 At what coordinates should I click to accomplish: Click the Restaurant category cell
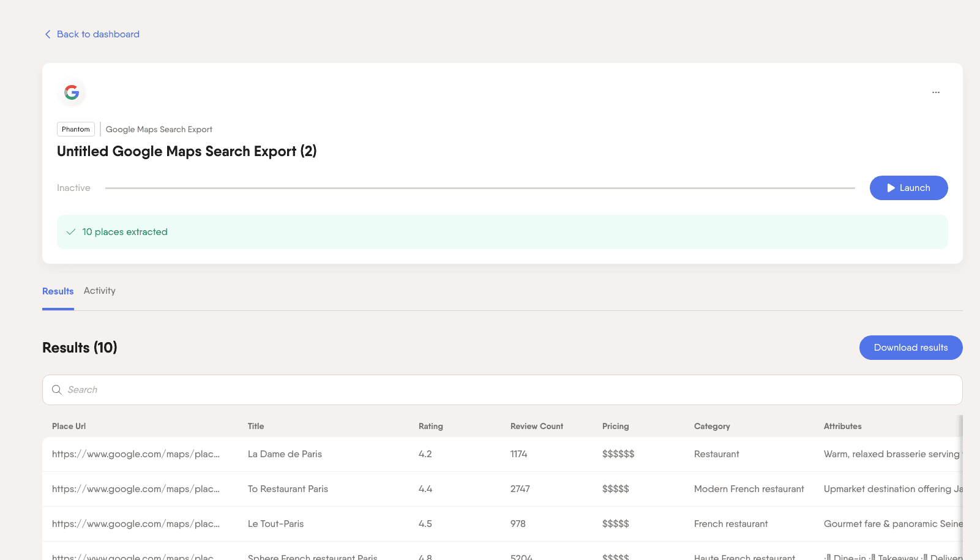pos(717,454)
